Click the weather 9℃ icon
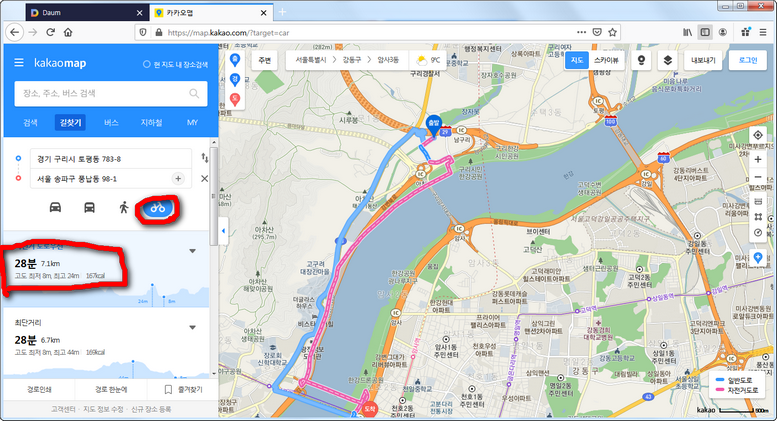The height and width of the screenshot is (421, 777). click(422, 60)
